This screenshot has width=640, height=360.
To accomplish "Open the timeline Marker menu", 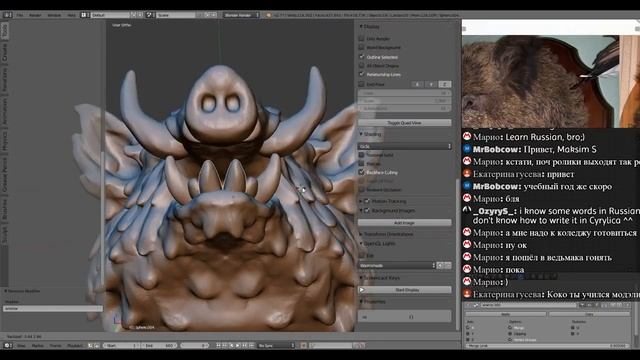I will (38, 345).
